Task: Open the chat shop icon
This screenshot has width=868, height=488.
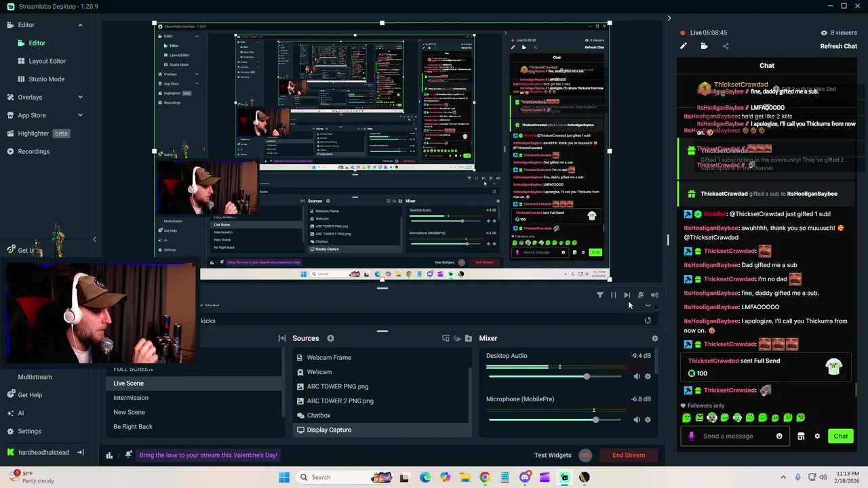Action: pos(801,436)
